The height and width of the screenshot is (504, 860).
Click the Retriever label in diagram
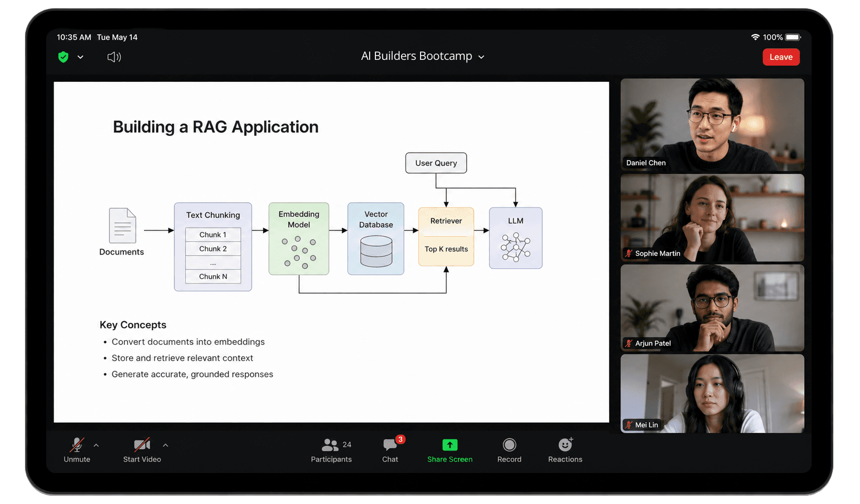[x=446, y=221]
